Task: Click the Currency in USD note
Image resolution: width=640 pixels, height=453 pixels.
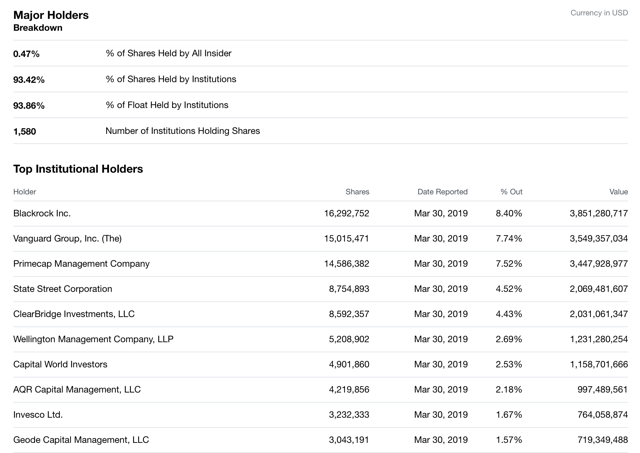Action: click(599, 13)
